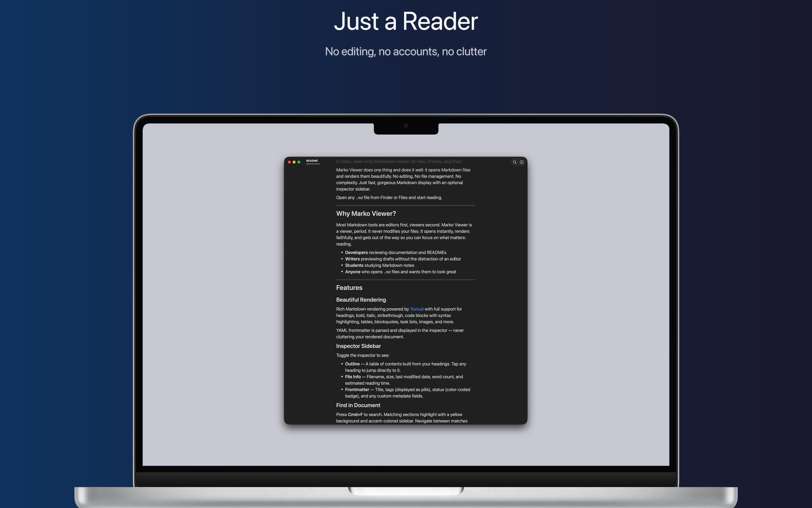Click the 'Features' heading

tap(349, 288)
